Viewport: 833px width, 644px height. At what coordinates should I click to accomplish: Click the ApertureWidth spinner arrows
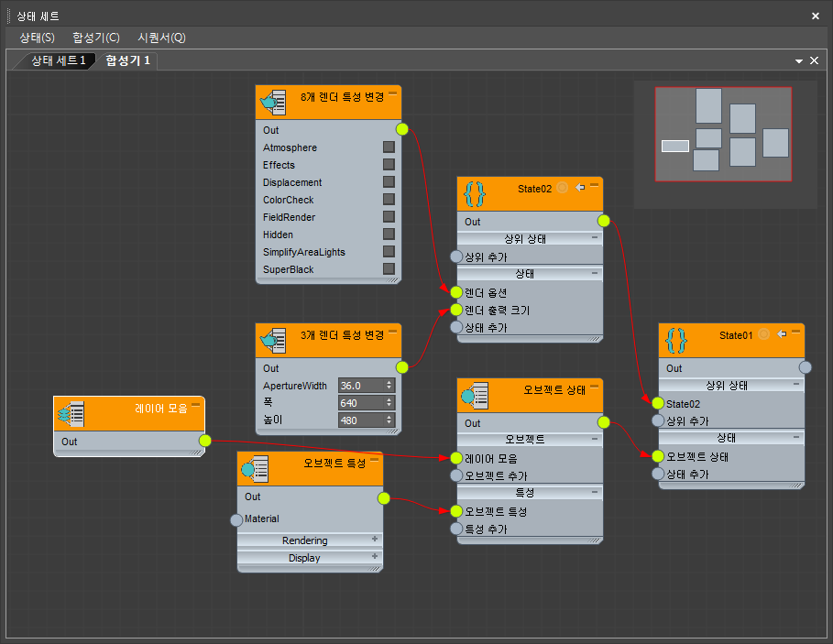[389, 386]
